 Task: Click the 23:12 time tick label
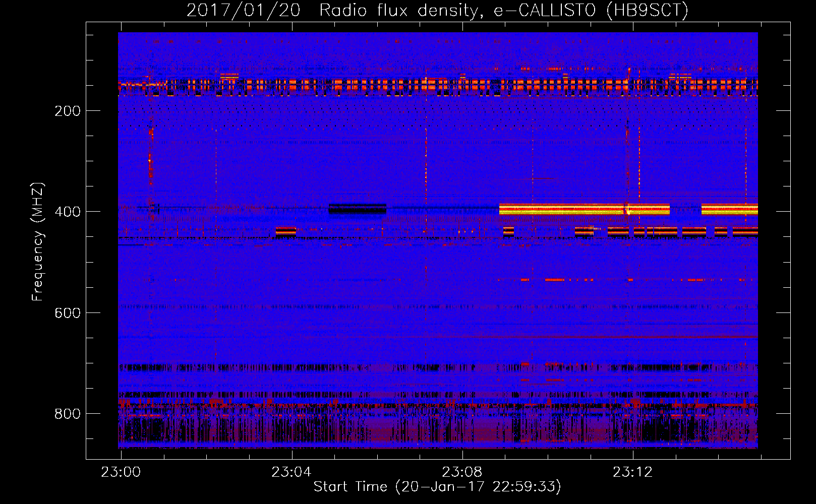[633, 472]
